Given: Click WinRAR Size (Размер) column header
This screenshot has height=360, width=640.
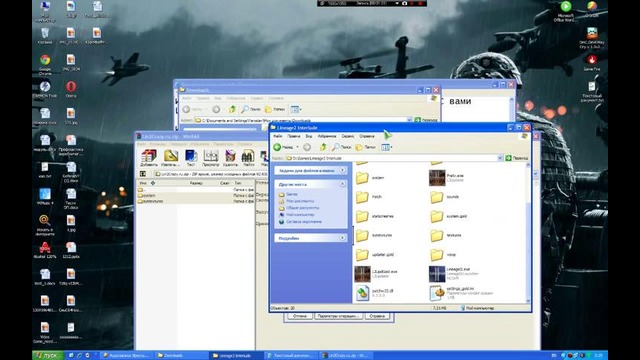Looking at the screenshot, I should tap(196, 183).
